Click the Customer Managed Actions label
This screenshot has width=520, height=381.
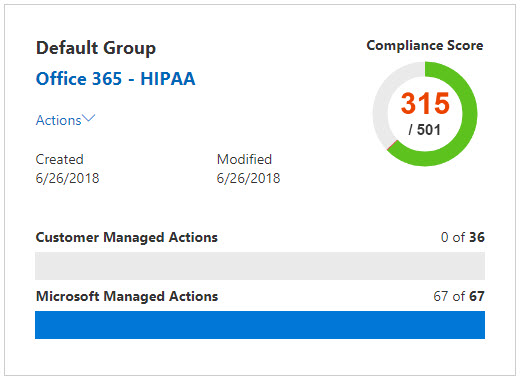pos(127,238)
